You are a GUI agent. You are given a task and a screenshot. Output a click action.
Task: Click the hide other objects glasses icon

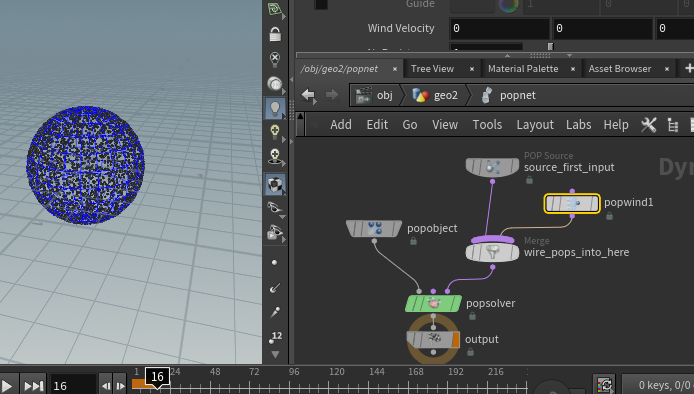(275, 208)
